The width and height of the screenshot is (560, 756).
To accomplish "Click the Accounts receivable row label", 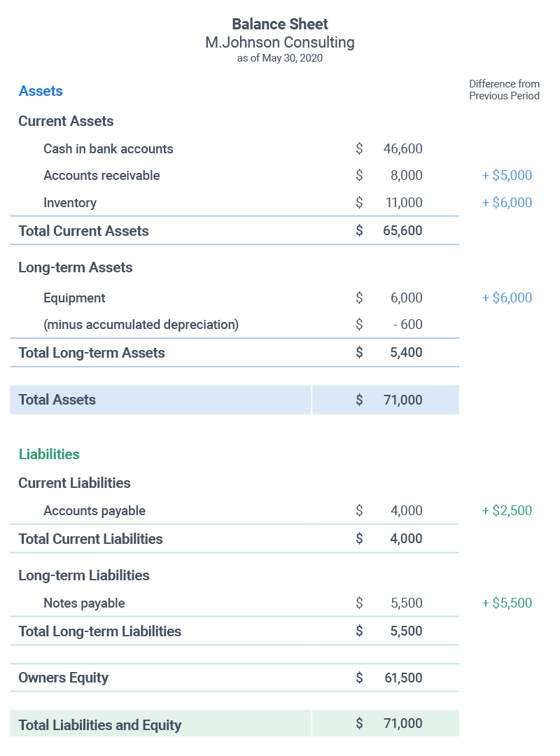I will tap(101, 176).
